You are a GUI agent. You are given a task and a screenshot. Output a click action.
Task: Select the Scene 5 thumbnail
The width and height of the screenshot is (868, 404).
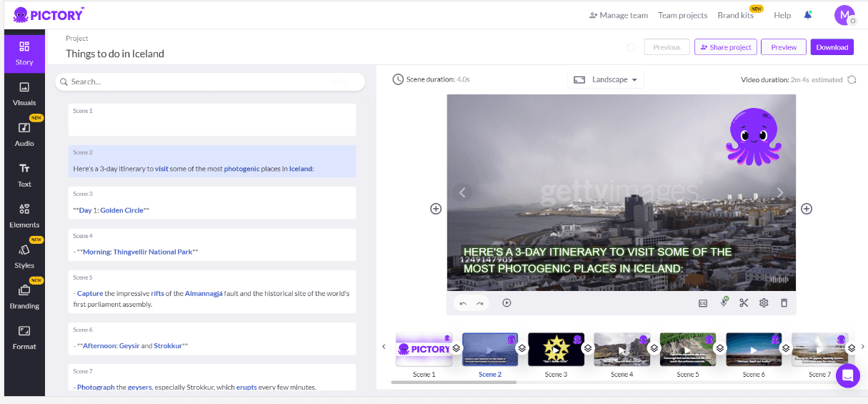(687, 350)
